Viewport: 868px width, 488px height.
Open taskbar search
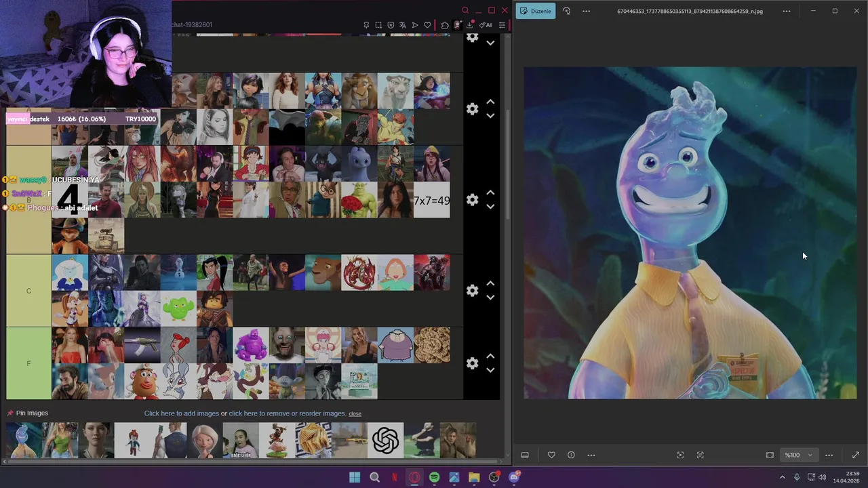click(374, 477)
